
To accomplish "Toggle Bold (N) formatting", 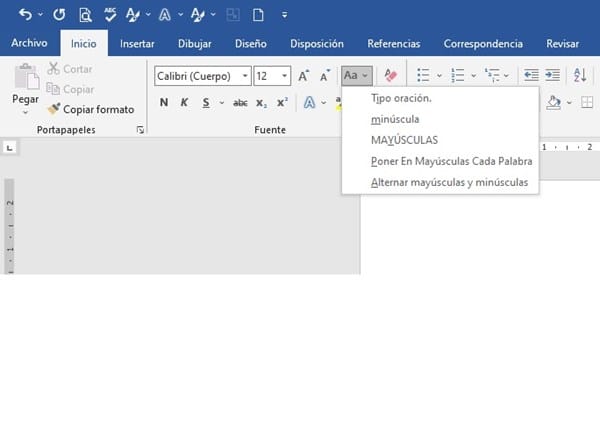I will point(164,103).
